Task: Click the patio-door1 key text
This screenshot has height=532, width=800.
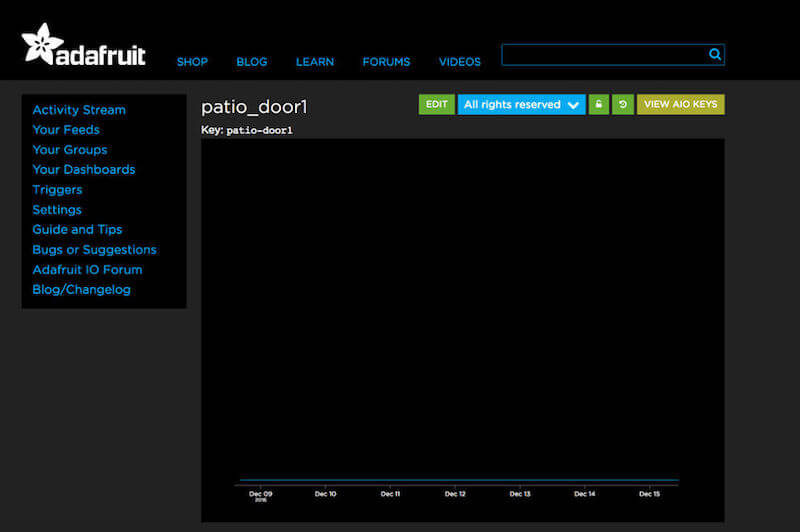Action: point(259,131)
